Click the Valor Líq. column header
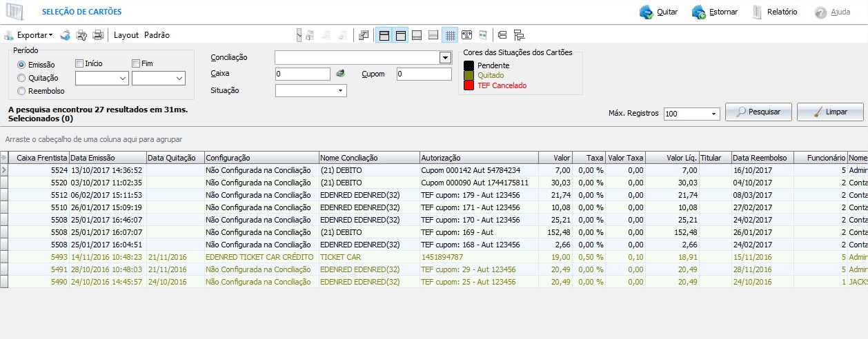Image resolution: width=868 pixels, height=339 pixels. [673, 158]
